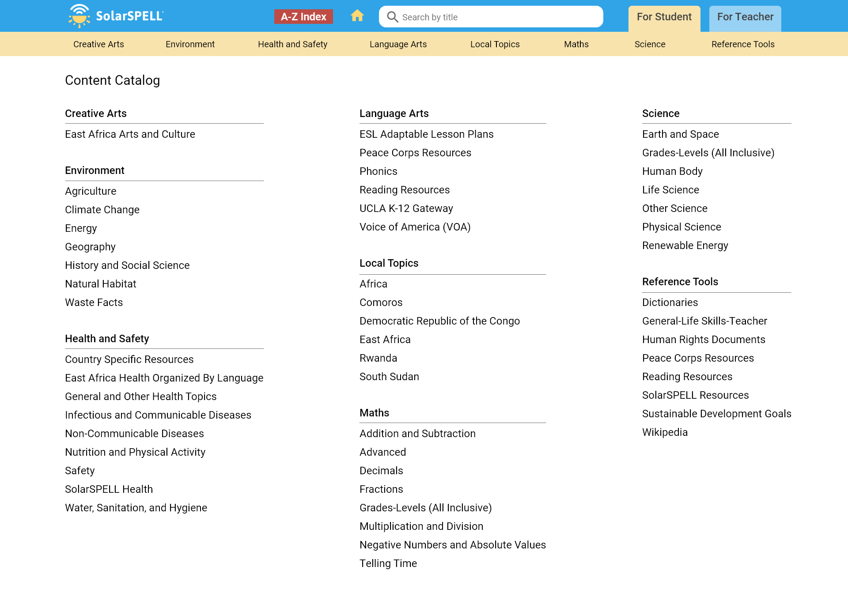
Task: Open Infectious and Communicable Diseases
Action: click(158, 415)
